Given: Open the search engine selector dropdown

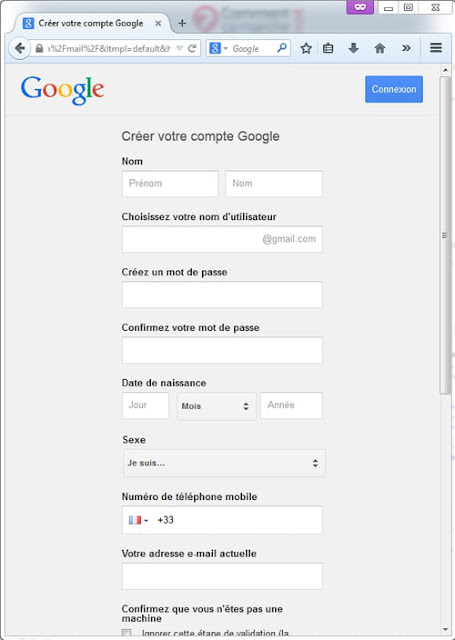Looking at the screenshot, I should (218, 49).
